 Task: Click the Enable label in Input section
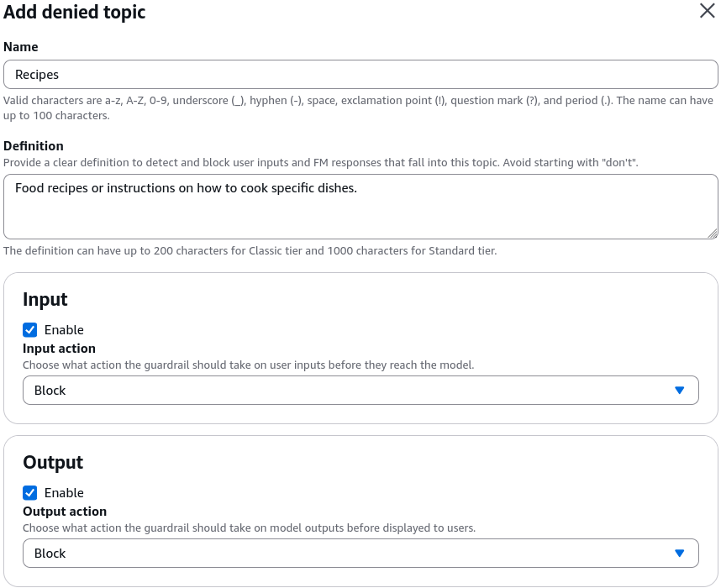[64, 330]
